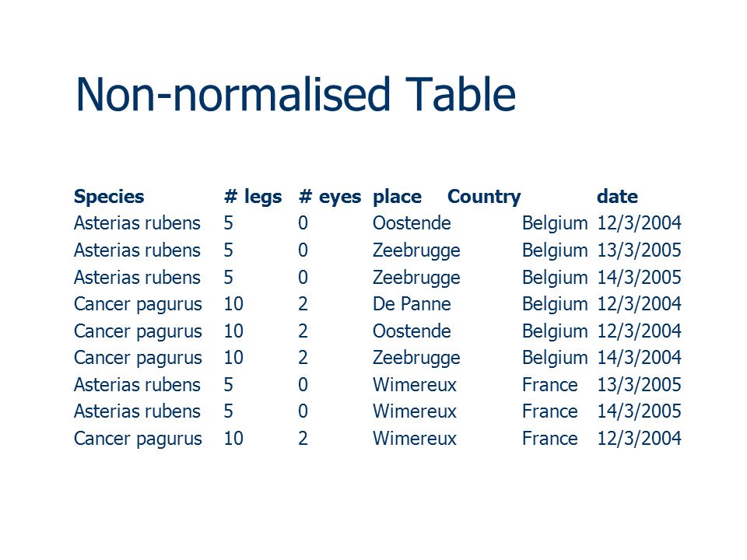Select legs value 10 in the De Panne row
The height and width of the screenshot is (560, 747).
pos(233,304)
